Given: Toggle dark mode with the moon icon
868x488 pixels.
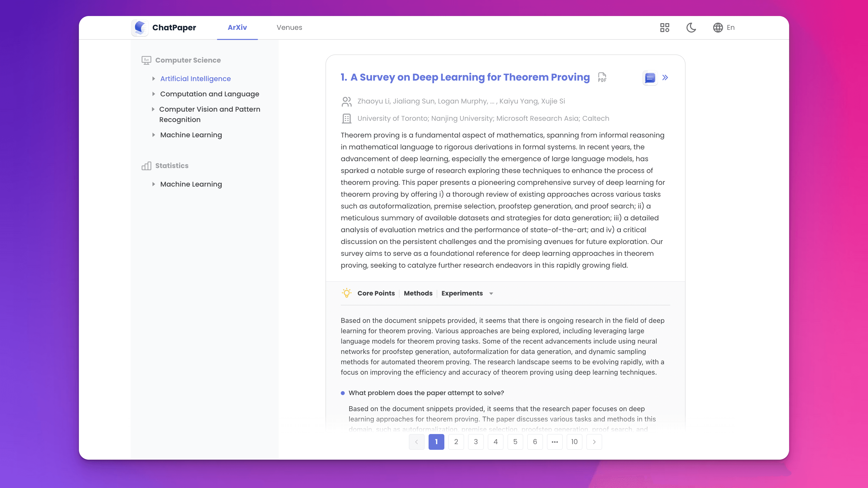Looking at the screenshot, I should [691, 28].
